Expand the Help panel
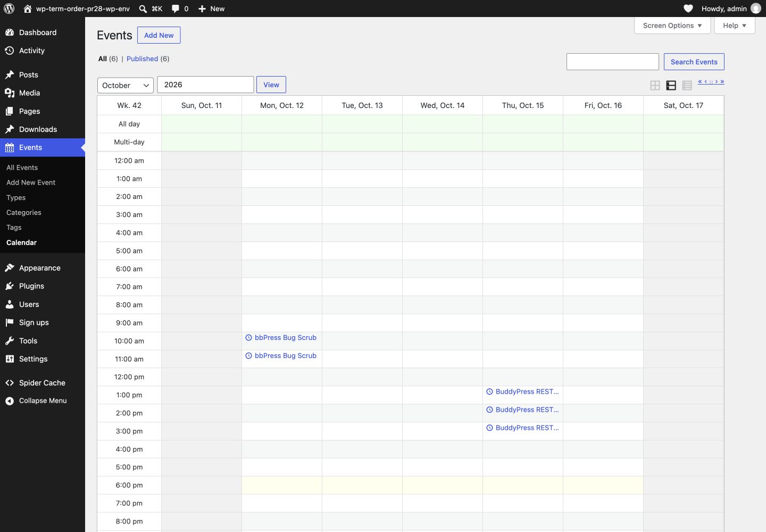The height and width of the screenshot is (532, 766). coord(735,25)
